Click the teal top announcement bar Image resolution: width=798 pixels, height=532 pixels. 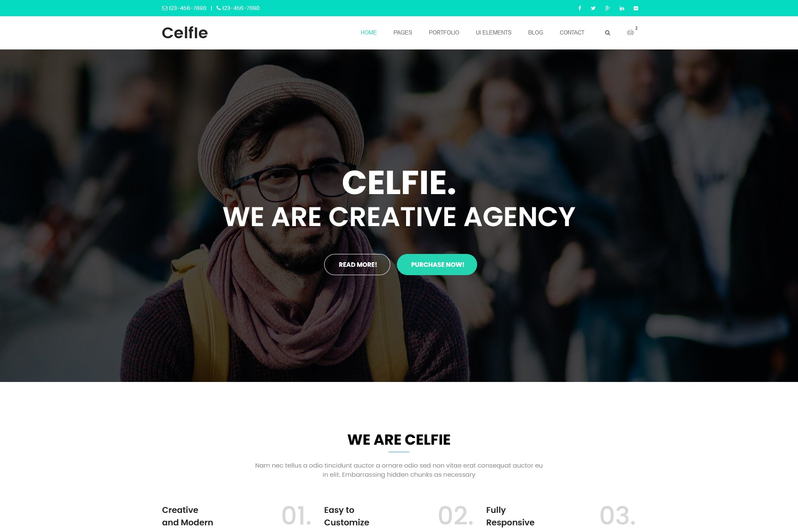(x=399, y=8)
